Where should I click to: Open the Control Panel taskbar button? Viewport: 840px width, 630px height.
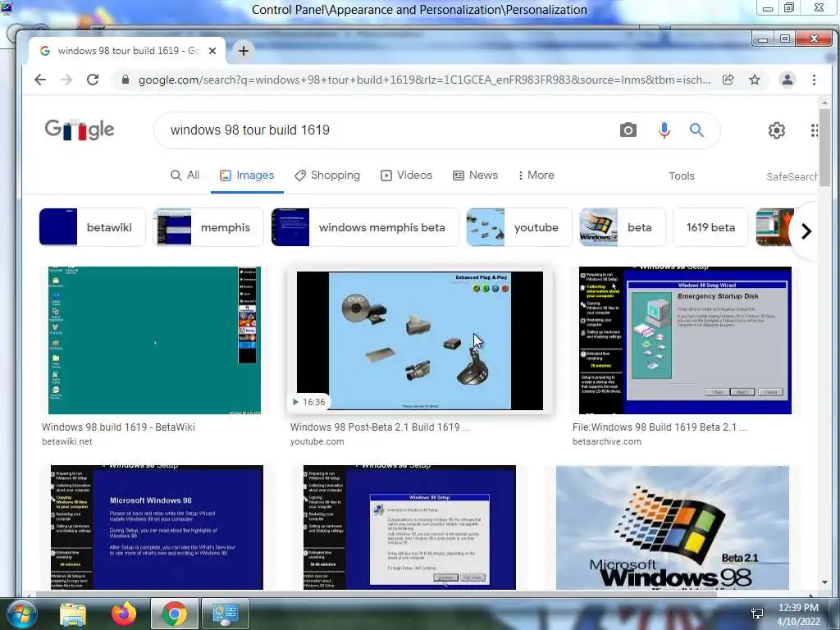[225, 614]
